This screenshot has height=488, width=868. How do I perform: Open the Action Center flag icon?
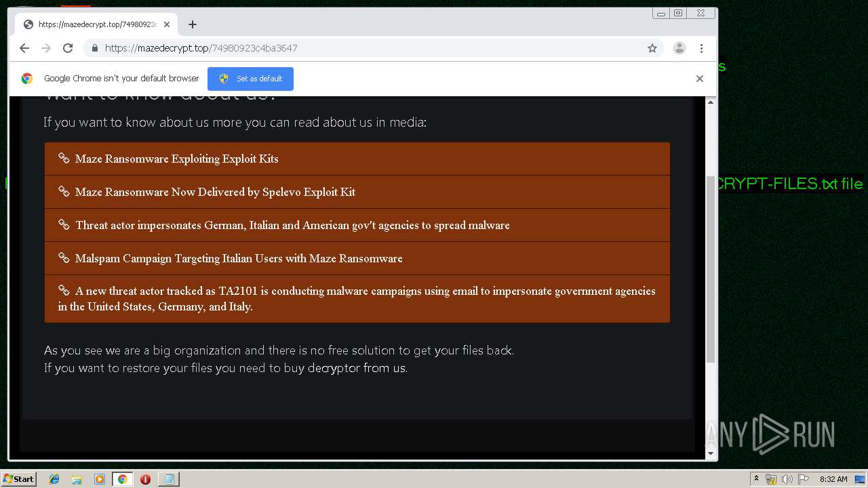803,479
